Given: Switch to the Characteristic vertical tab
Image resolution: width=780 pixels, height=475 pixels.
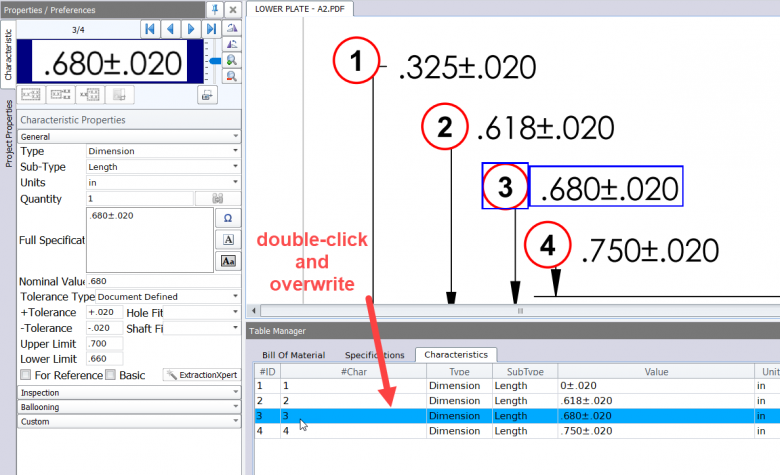Looking at the screenshot, I should [x=8, y=55].
